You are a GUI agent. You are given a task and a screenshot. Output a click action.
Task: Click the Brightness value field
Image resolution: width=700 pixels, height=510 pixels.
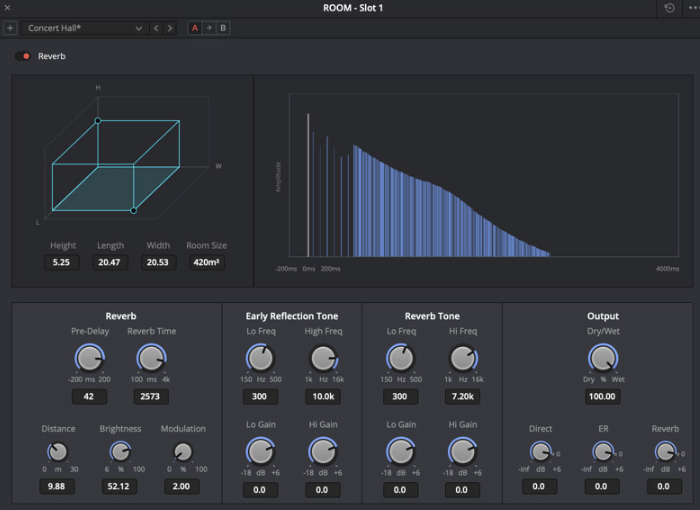point(120,487)
